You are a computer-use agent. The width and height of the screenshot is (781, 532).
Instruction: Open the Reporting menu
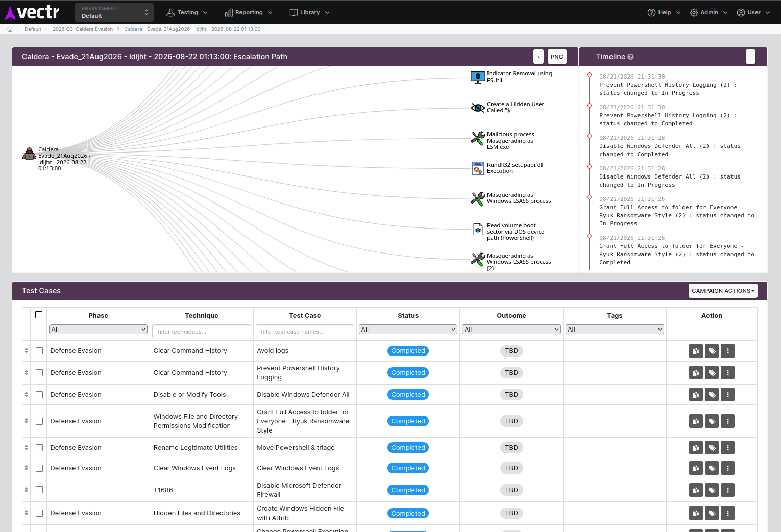coord(249,12)
